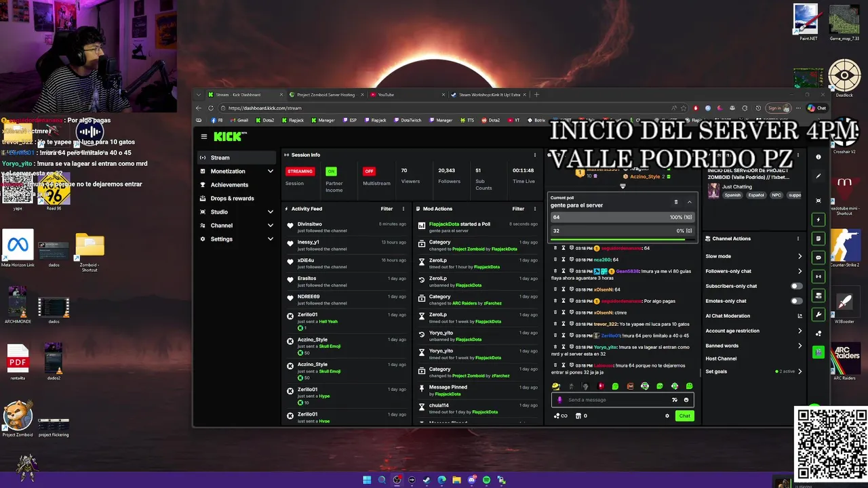Select poll option 32 bar
The width and height of the screenshot is (868, 488).
coord(622,231)
